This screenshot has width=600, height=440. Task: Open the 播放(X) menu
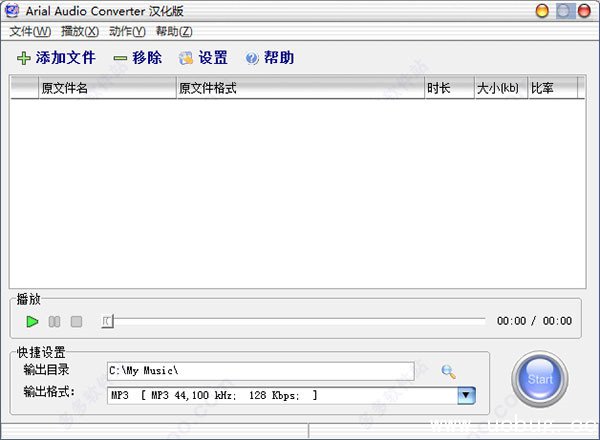click(x=80, y=31)
